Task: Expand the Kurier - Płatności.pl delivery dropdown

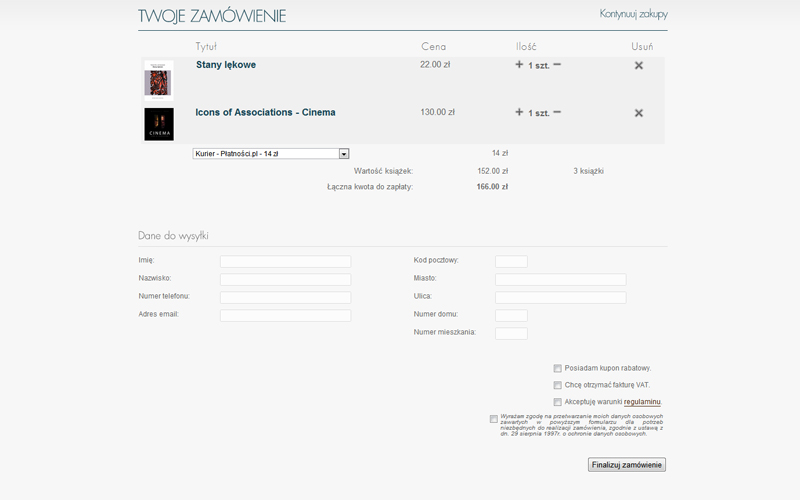Action: point(271,154)
